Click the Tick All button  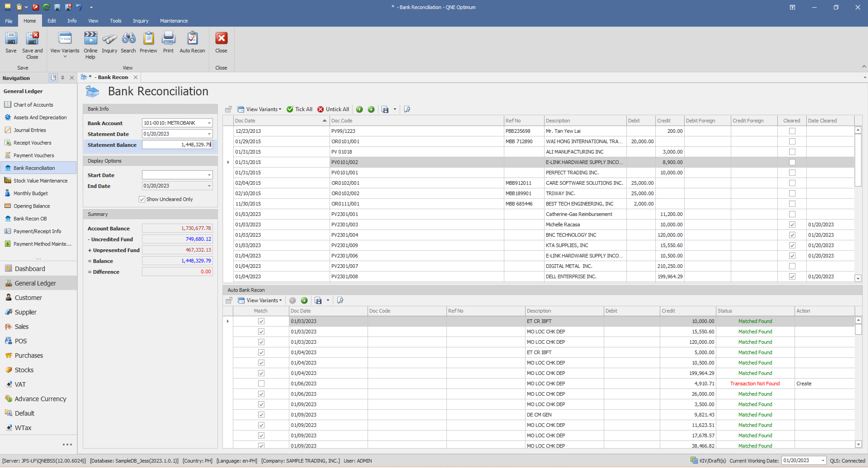299,109
